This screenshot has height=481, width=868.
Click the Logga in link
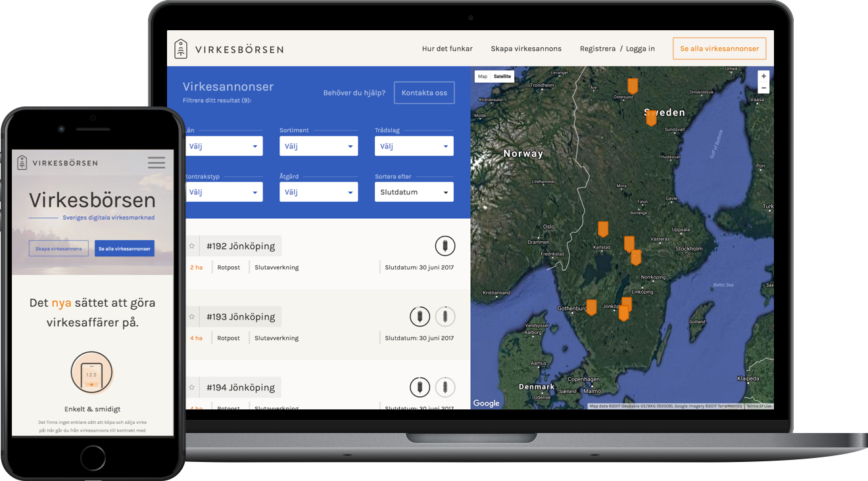[x=640, y=49]
